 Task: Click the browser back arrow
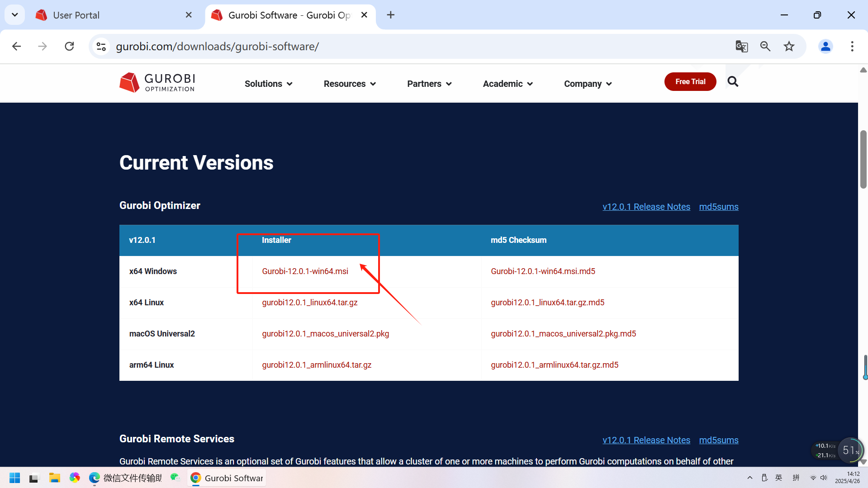point(17,46)
